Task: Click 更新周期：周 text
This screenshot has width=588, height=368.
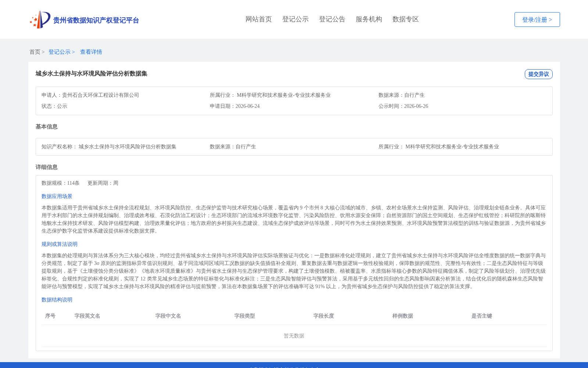Action: [x=103, y=183]
